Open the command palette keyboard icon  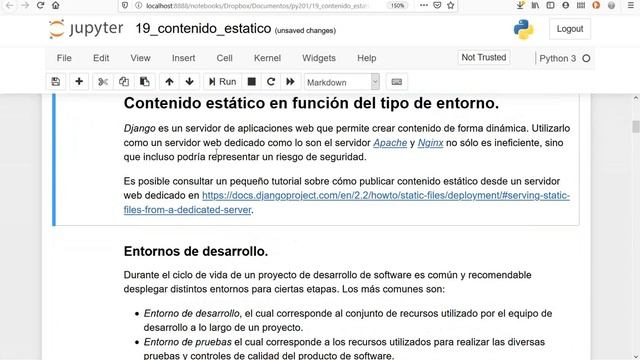coord(397,82)
